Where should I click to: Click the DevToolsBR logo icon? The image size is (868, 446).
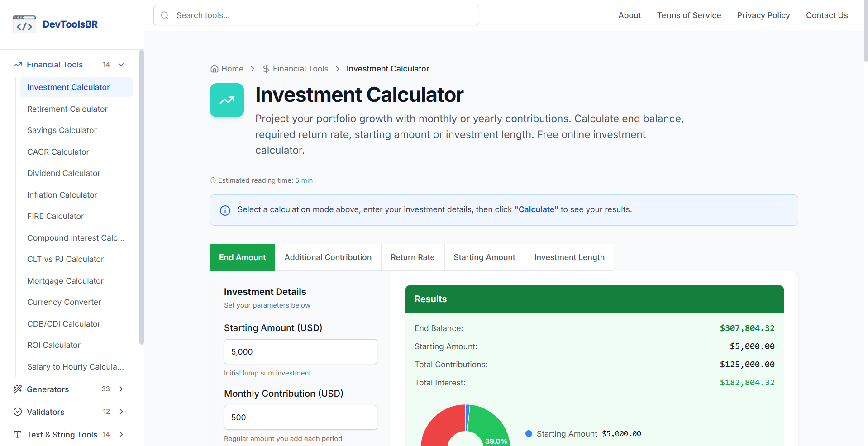[x=24, y=24]
